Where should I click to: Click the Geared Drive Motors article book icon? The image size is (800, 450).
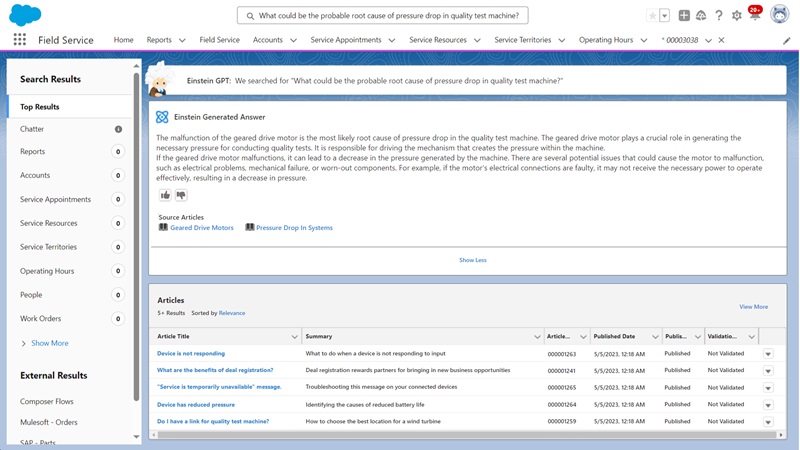[x=163, y=227]
